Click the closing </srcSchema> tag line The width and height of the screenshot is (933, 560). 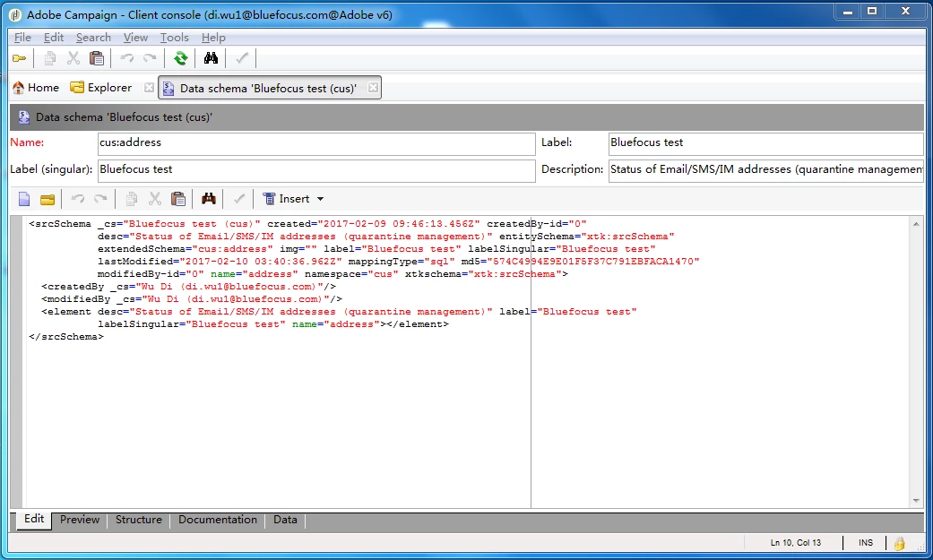66,337
